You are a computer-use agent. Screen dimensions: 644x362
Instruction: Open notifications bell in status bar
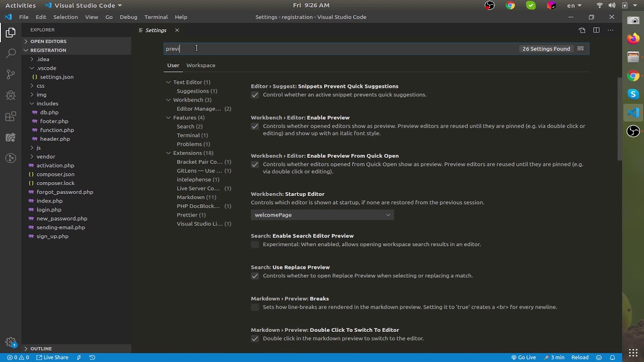point(612,357)
